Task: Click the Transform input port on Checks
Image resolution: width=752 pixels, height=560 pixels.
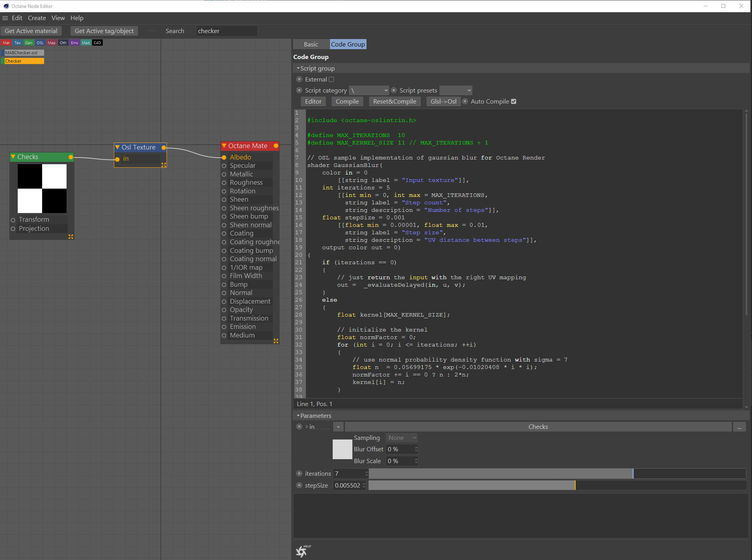Action: [13, 220]
